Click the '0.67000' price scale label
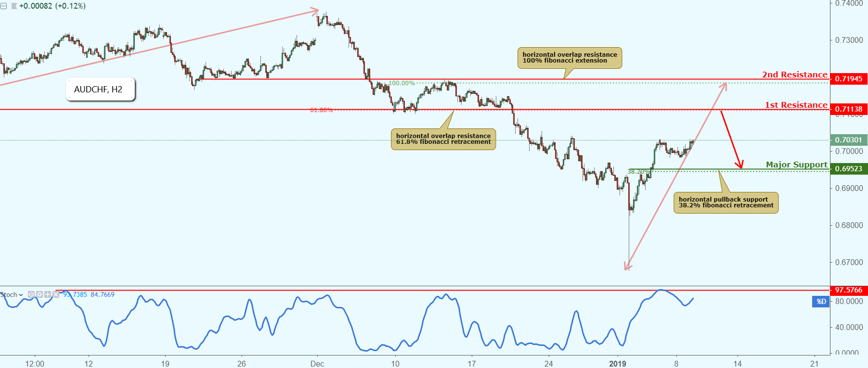This screenshot has width=868, height=368. pyautogui.click(x=849, y=262)
